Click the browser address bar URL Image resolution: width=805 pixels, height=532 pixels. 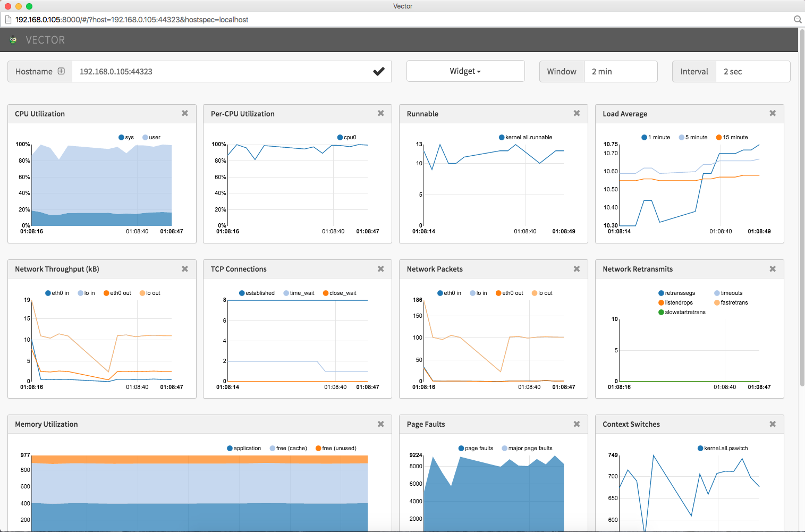132,20
